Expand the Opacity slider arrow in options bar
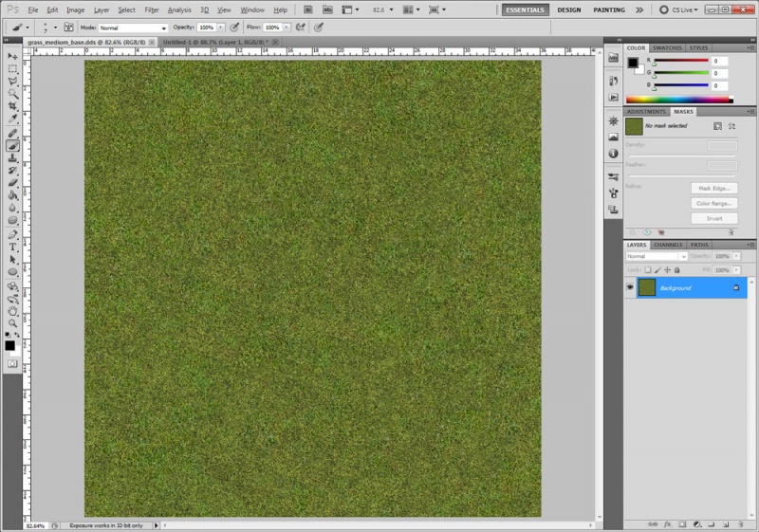Viewport: 759px width, 532px height. tap(221, 28)
